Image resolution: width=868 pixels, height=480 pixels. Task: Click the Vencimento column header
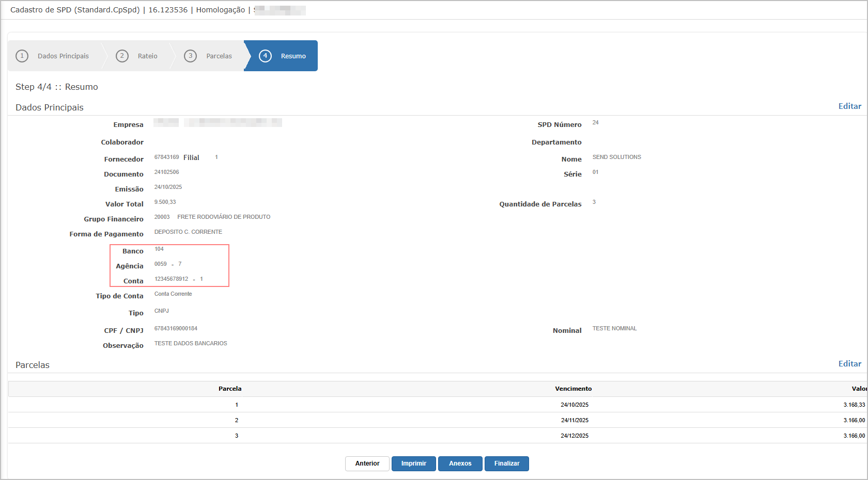pos(573,389)
